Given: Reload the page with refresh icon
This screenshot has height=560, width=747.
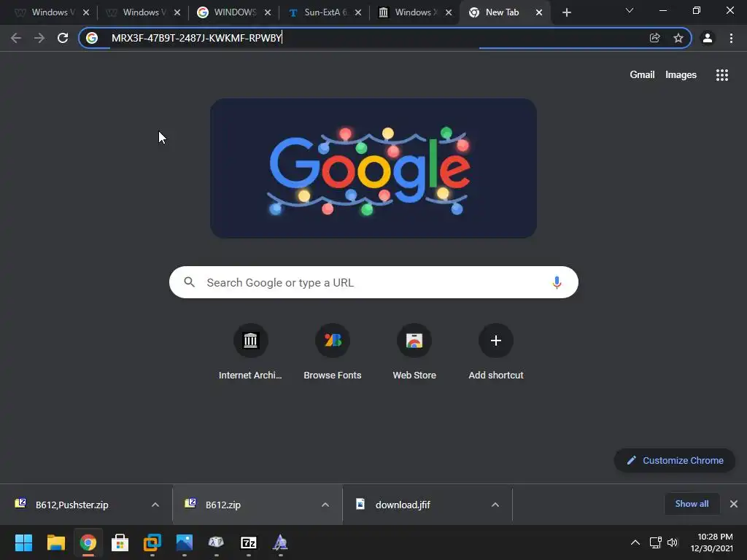Looking at the screenshot, I should [x=63, y=38].
